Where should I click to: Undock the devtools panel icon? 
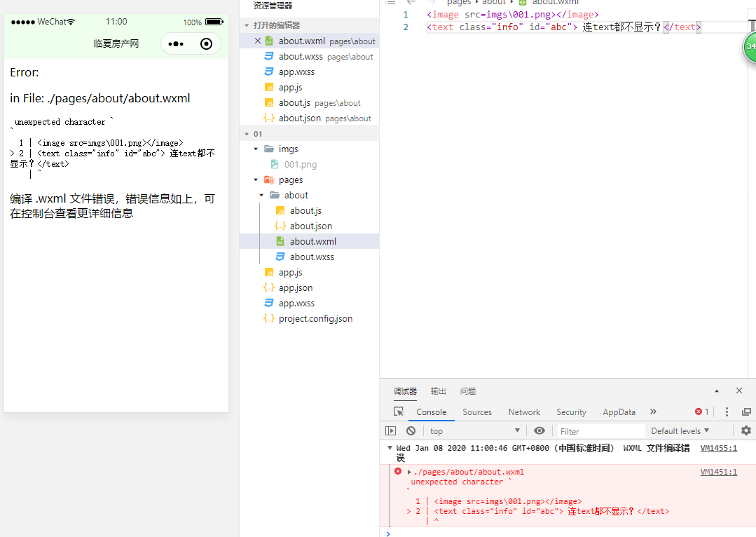tap(746, 412)
